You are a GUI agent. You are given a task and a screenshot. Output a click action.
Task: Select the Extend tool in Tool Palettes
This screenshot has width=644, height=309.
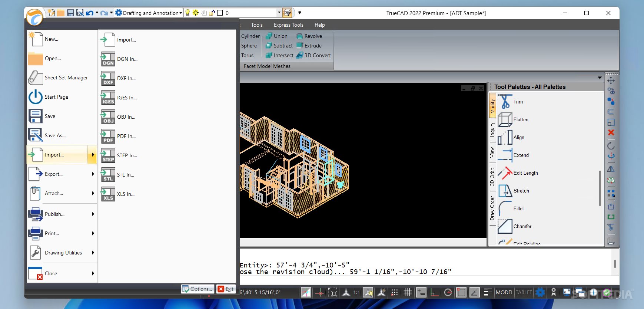pos(514,155)
